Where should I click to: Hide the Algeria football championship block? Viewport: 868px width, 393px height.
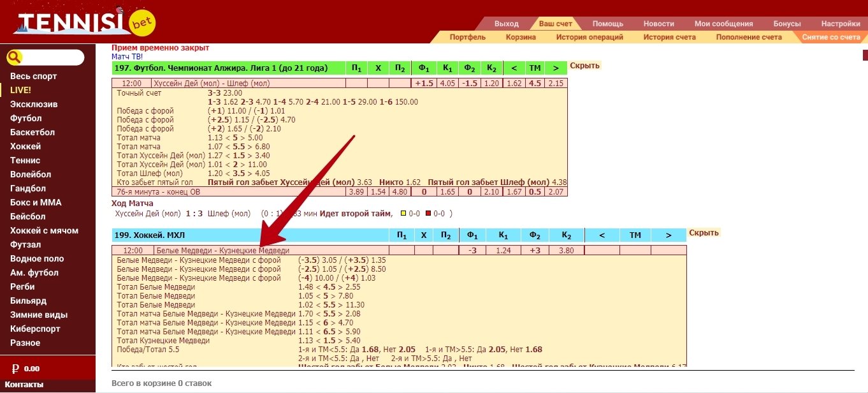click(584, 66)
